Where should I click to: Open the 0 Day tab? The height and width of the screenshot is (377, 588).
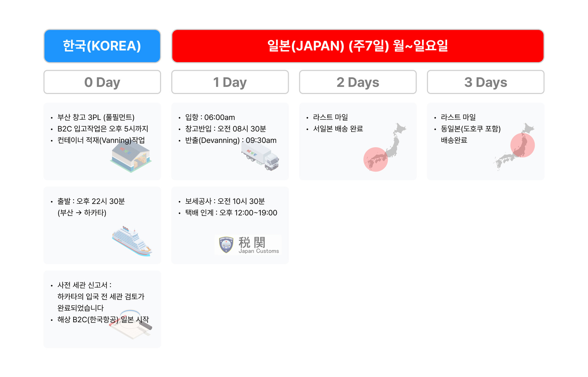click(102, 82)
